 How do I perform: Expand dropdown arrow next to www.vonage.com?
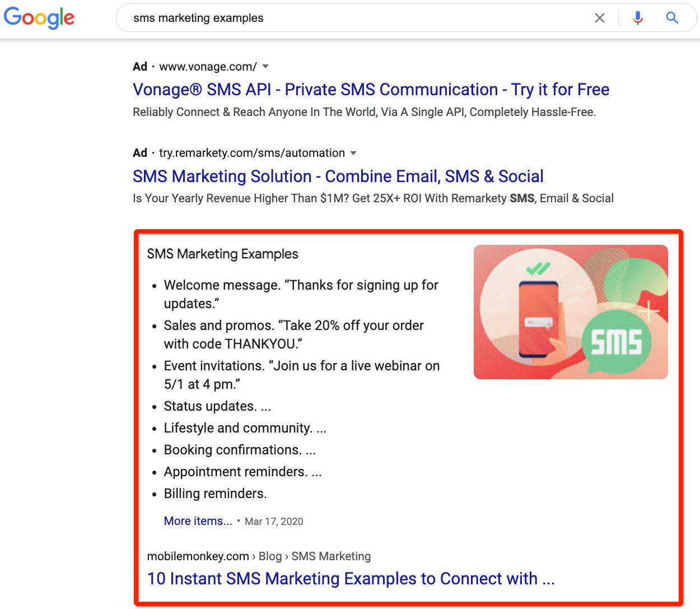tap(265, 67)
